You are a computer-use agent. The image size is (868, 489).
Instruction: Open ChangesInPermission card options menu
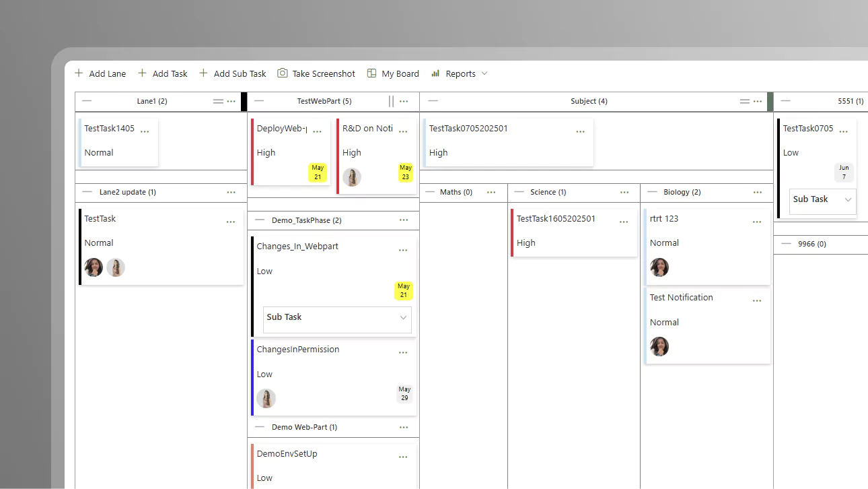(403, 352)
